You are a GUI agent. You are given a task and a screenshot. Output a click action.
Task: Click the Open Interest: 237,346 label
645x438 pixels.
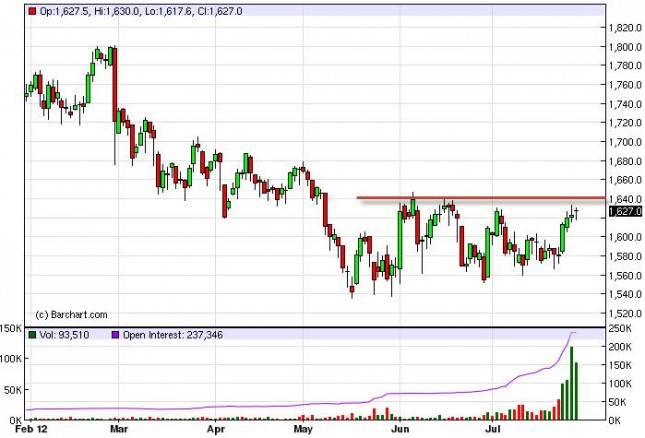pyautogui.click(x=173, y=335)
